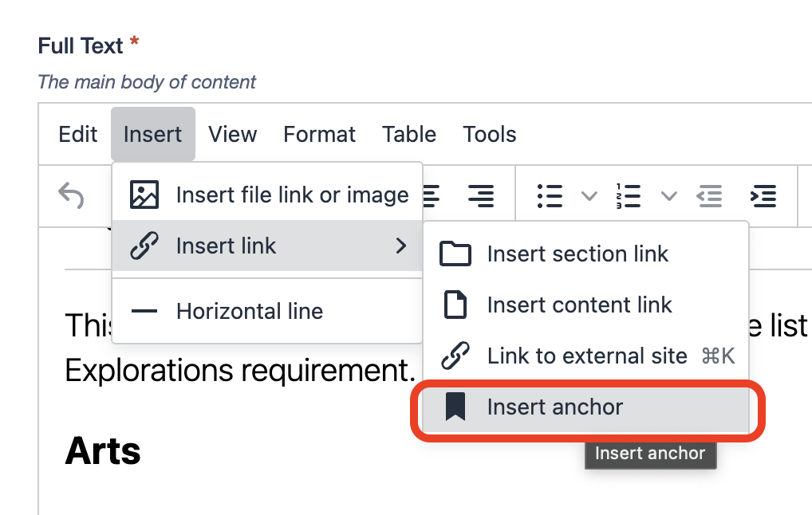The width and height of the screenshot is (812, 515).
Task: Choose Insert section link
Action: point(586,254)
